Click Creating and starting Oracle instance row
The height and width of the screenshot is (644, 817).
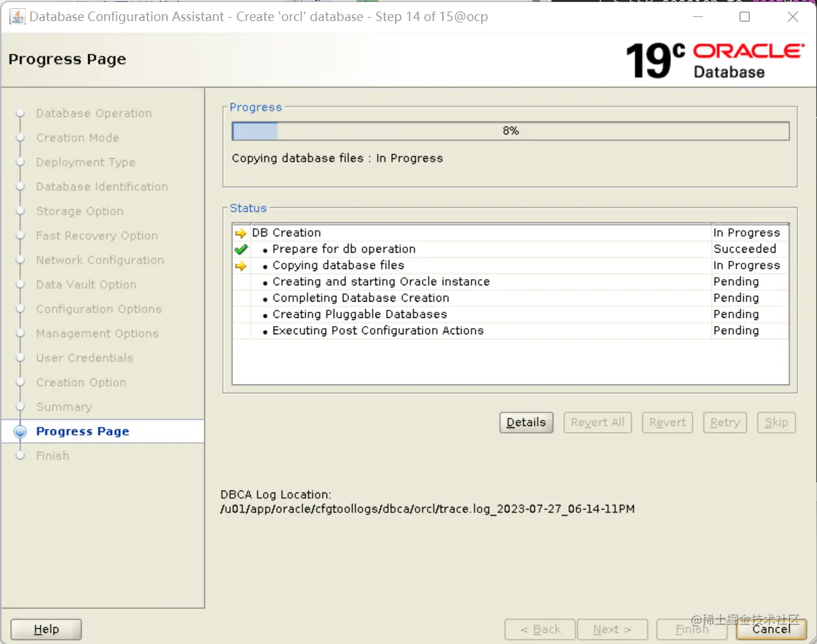(x=511, y=282)
